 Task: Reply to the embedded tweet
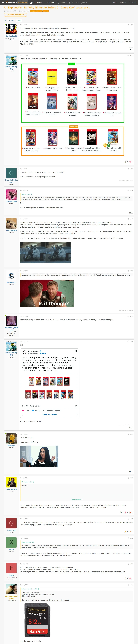36,411
